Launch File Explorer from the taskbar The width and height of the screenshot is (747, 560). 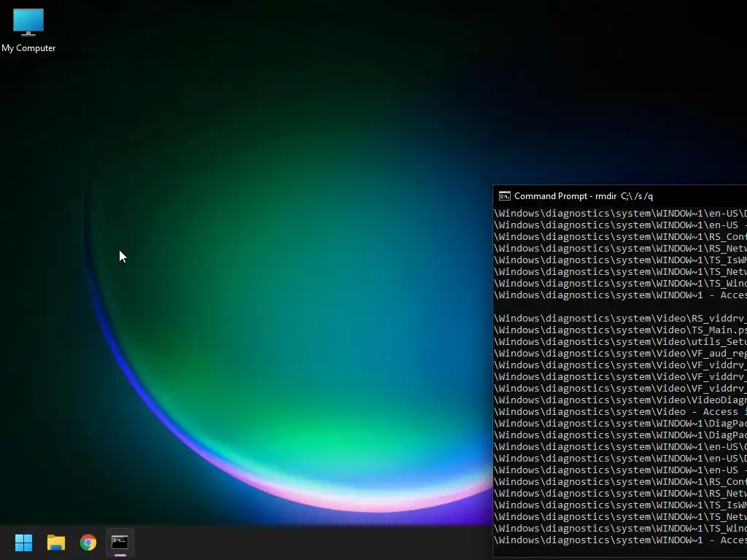pos(55,542)
